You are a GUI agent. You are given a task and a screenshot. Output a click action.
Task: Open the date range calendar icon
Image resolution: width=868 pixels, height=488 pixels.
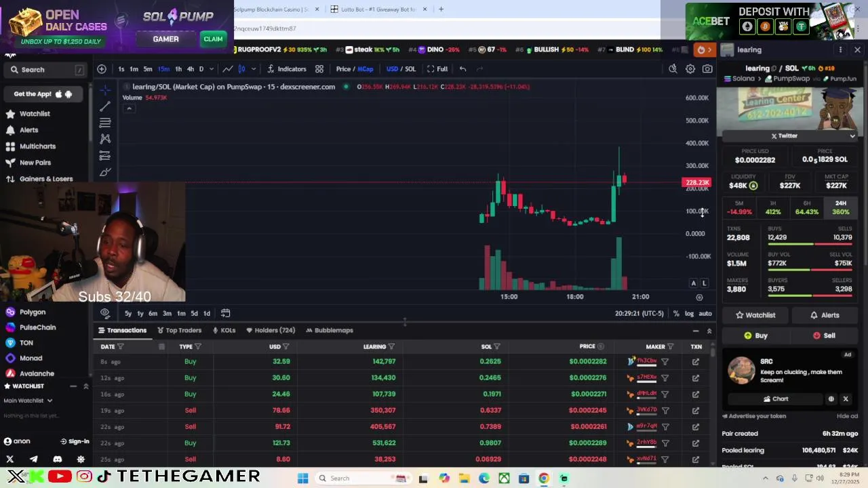point(225,313)
